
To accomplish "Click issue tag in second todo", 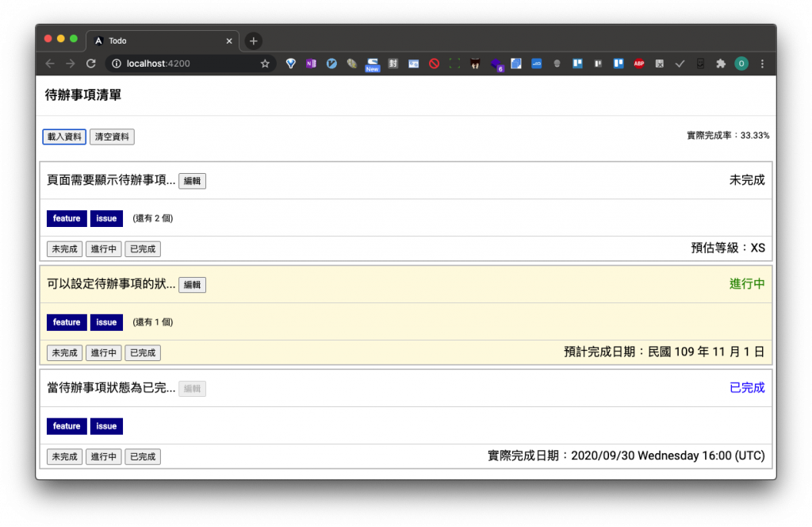I will click(106, 322).
